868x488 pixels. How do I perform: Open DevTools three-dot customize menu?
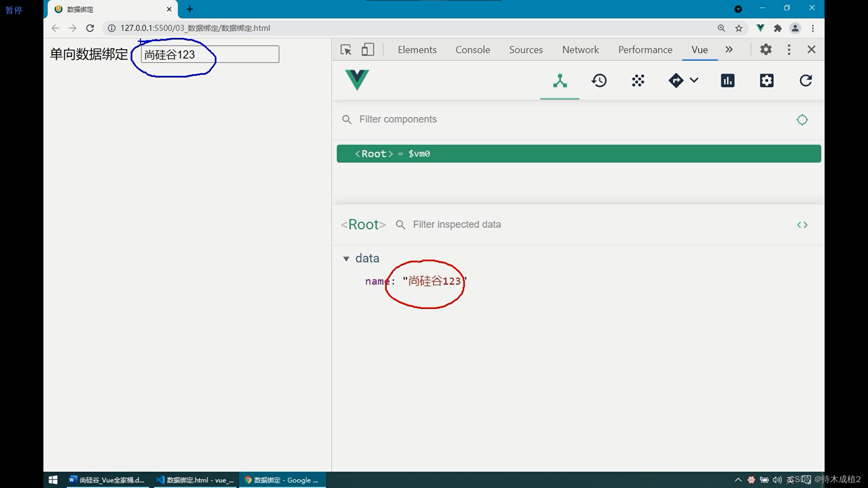point(789,50)
